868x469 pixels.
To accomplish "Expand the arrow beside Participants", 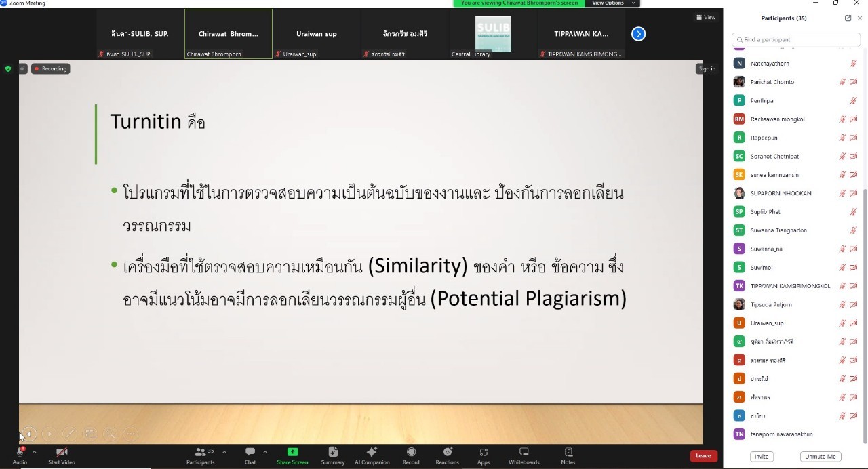I will (224, 451).
